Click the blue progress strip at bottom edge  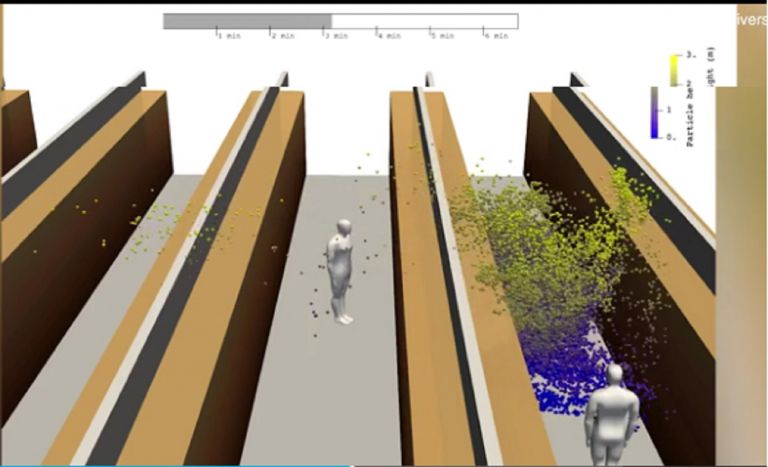tap(176, 466)
